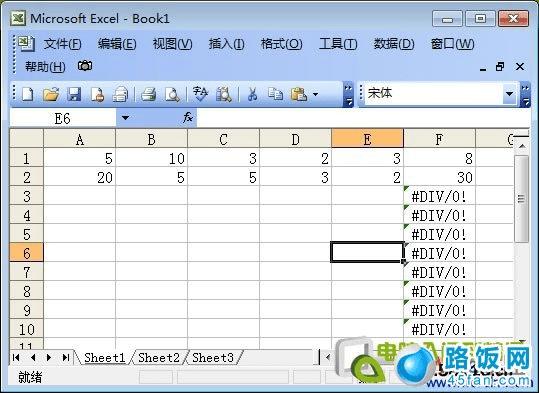539x393 pixels.
Task: Open the 视图(V) menu
Action: [x=172, y=44]
